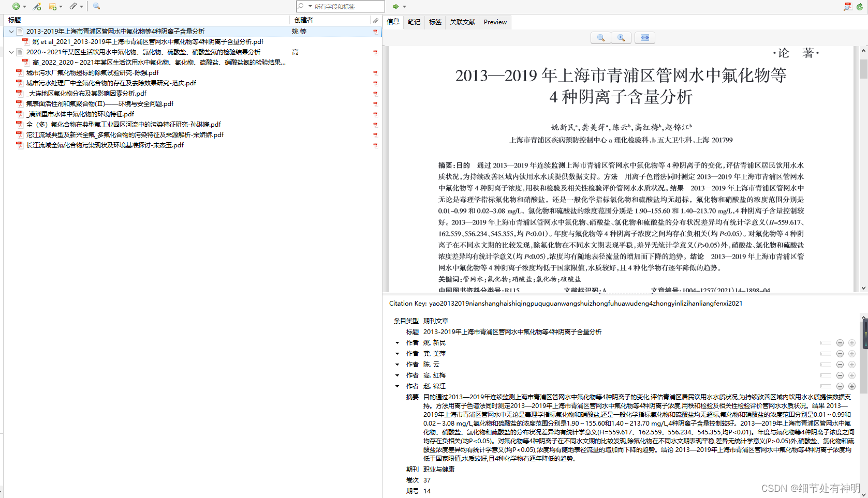Toggle single-field name mode for 高, 红梅

point(826,375)
